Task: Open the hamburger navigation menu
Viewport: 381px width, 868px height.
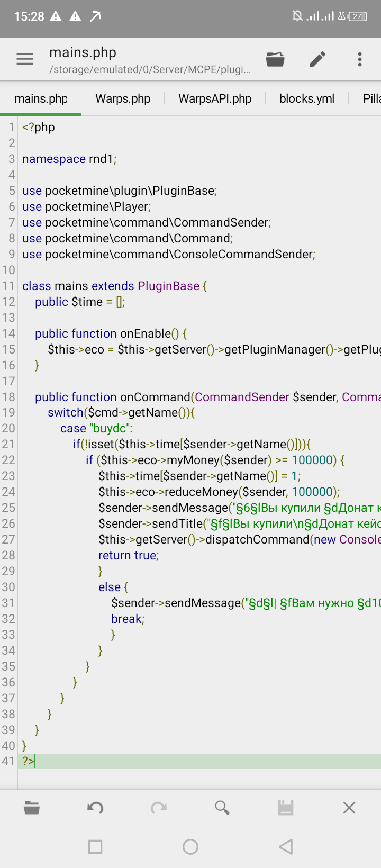Action: point(25,59)
